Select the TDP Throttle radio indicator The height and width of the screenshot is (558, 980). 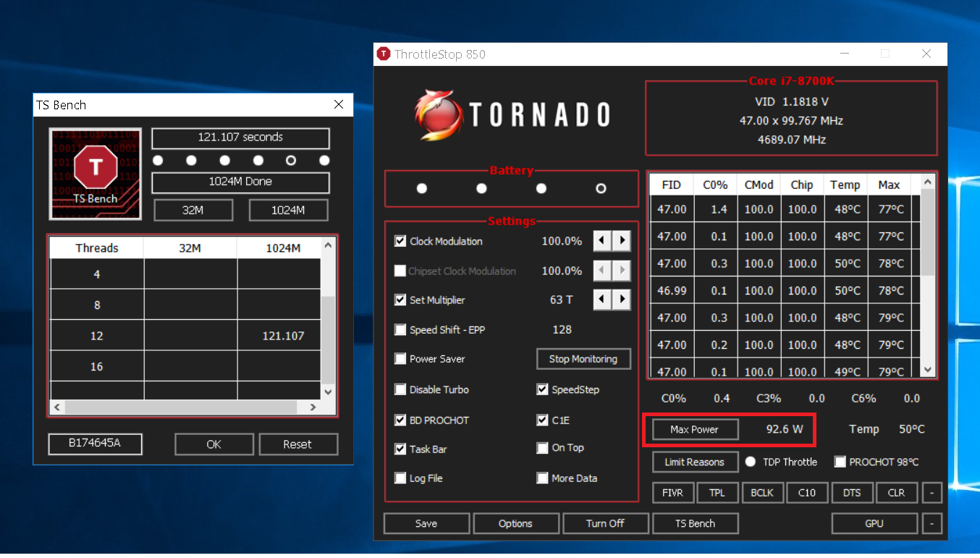(751, 462)
